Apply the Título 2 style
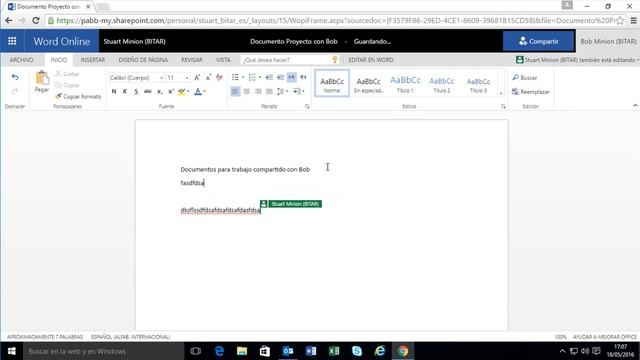Image resolution: width=640 pixels, height=360 pixels. [442, 84]
